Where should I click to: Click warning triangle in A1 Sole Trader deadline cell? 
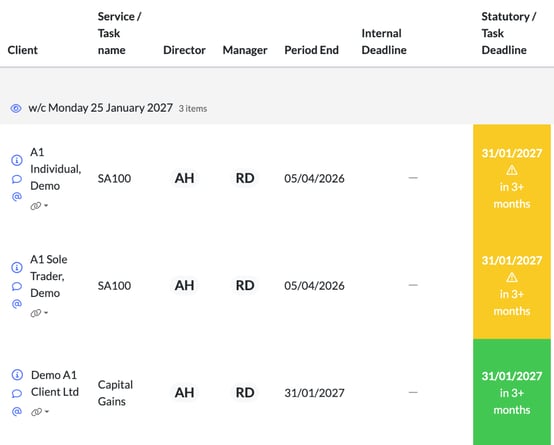tap(512, 277)
